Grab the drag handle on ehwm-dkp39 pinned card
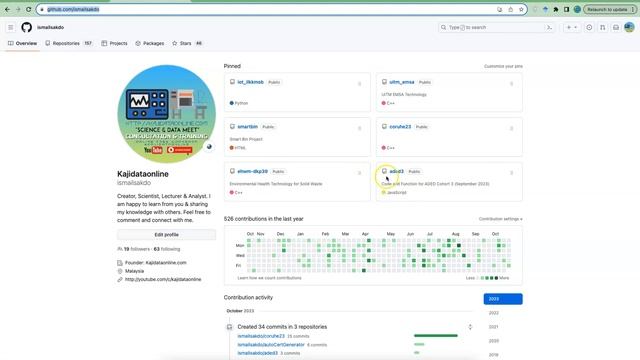Viewport: 640px width, 360px height. [360, 173]
